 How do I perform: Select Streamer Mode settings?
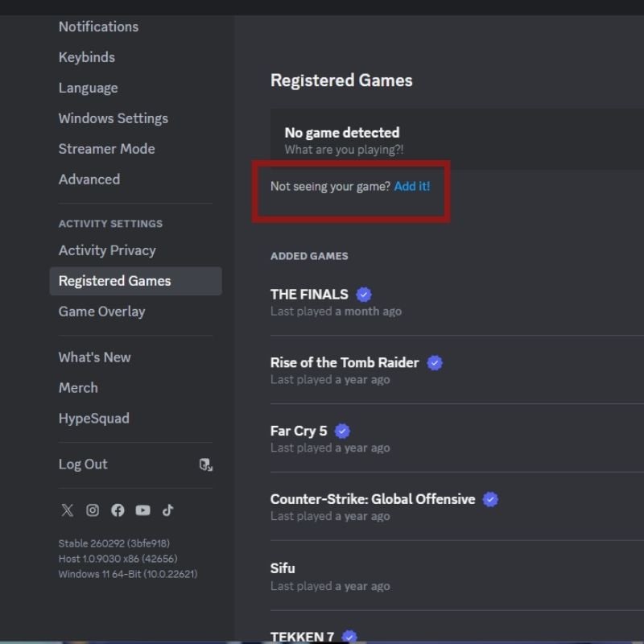coord(107,149)
